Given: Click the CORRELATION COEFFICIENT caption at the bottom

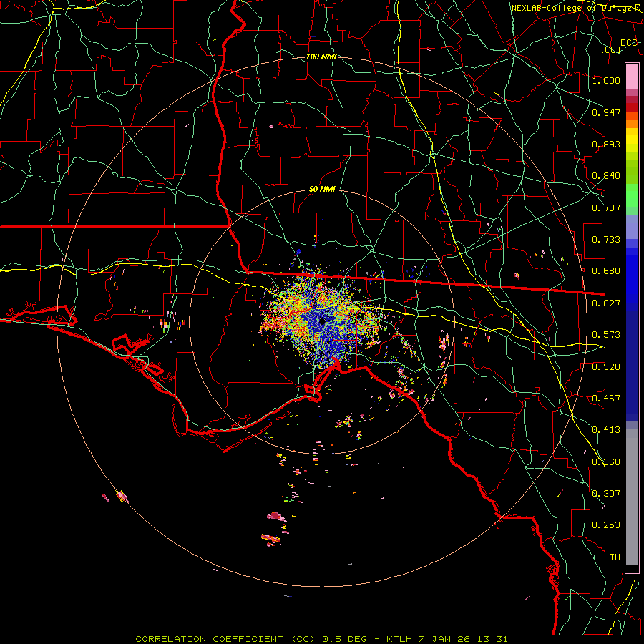Looking at the screenshot, I should pyautogui.click(x=321, y=639).
